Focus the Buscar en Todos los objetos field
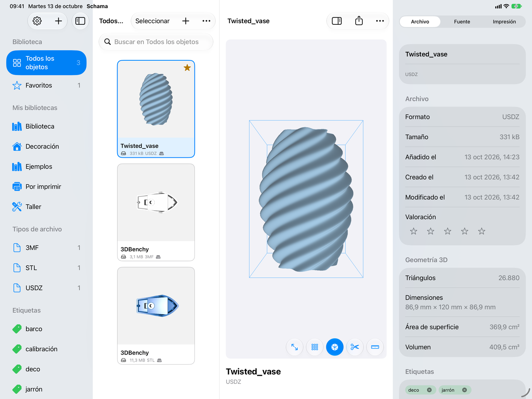This screenshot has width=532, height=399. [x=156, y=42]
